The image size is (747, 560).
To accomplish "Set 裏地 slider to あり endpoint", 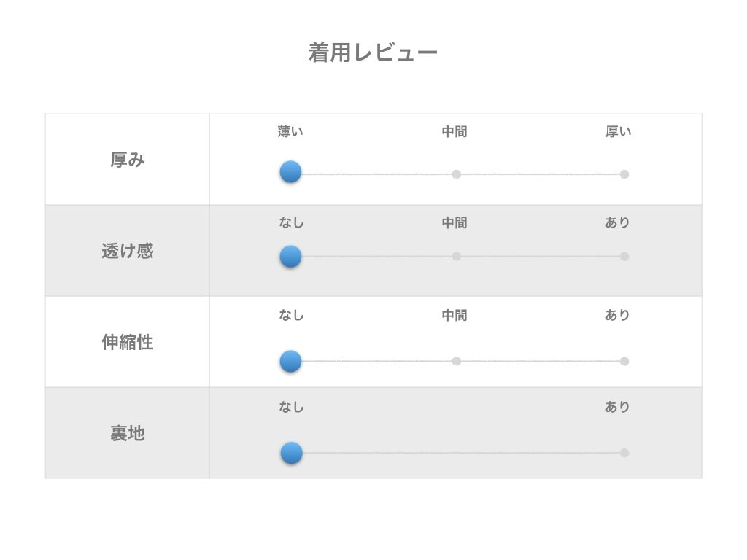I will click(x=624, y=453).
